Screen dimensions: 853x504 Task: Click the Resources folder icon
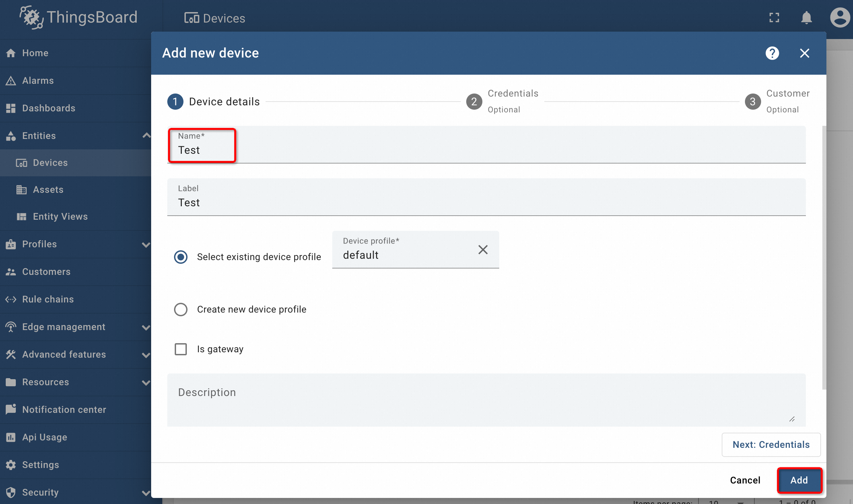tap(11, 382)
